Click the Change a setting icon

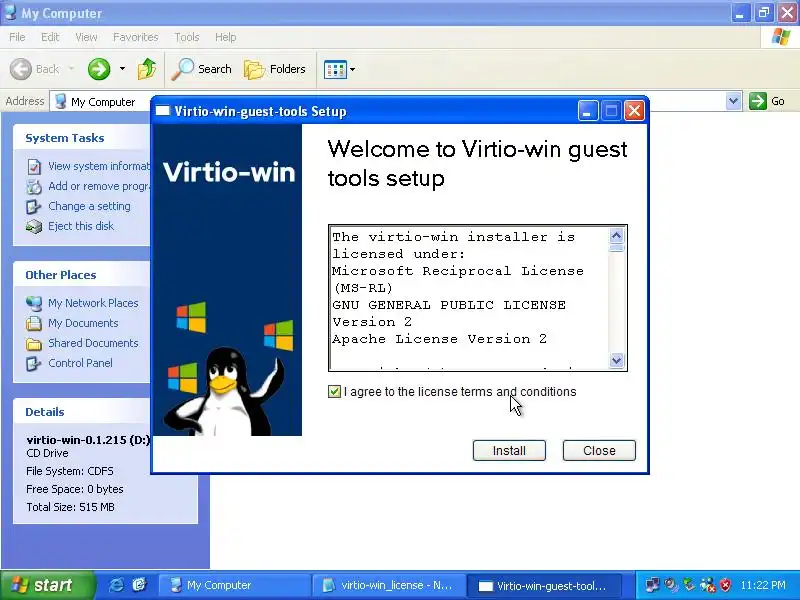pyautogui.click(x=34, y=207)
